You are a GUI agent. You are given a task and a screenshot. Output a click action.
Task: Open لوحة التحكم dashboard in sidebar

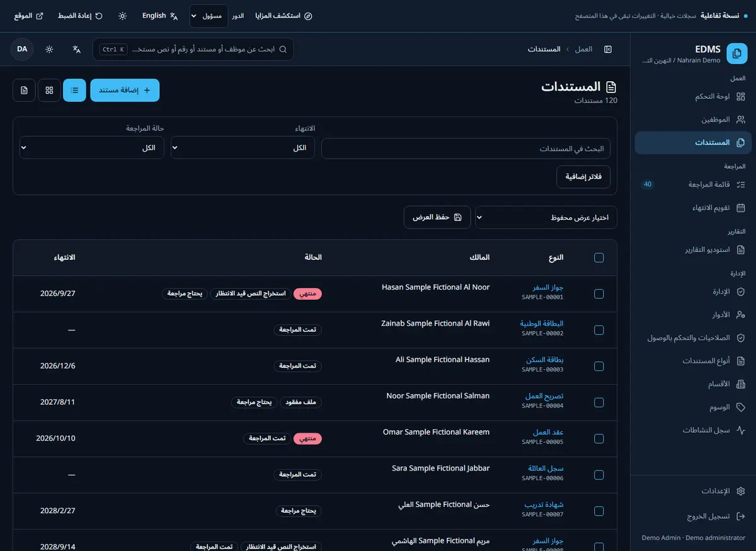tap(693, 96)
